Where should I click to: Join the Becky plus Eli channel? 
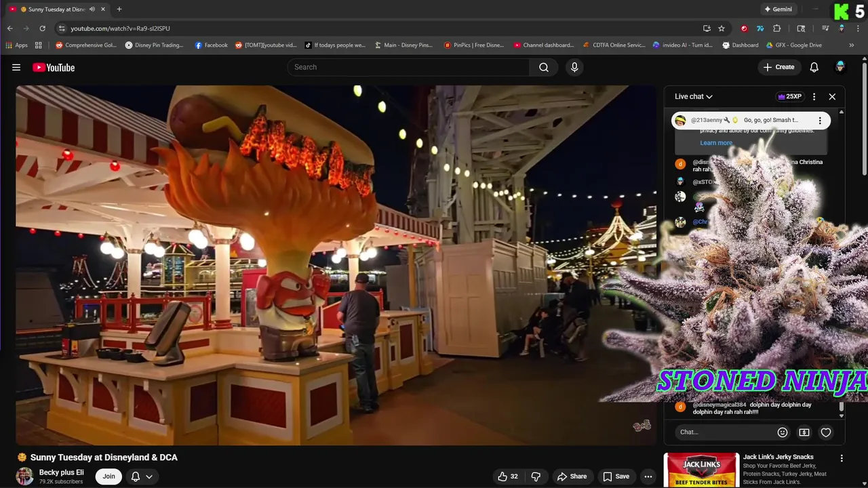pos(108,476)
